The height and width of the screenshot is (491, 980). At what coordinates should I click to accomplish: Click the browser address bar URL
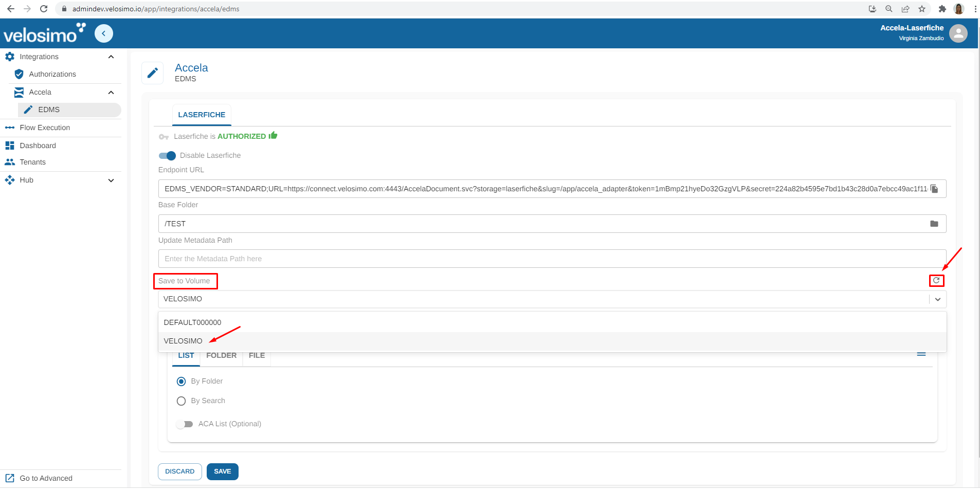pyautogui.click(x=156, y=9)
